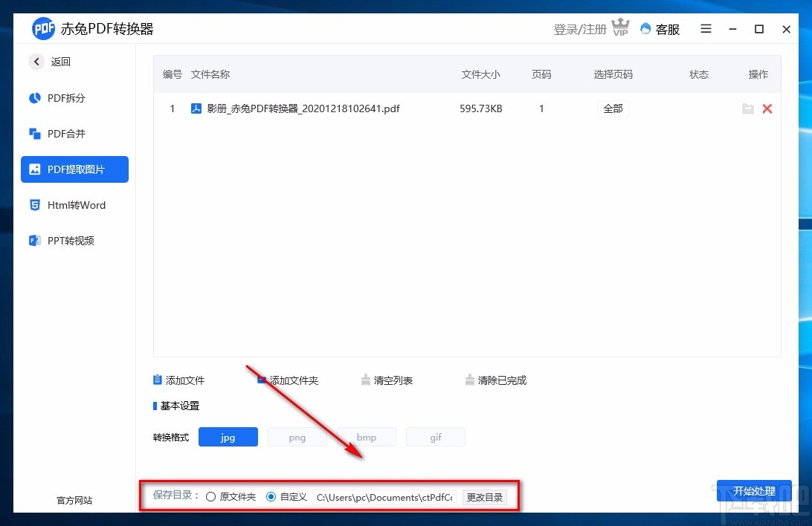Open the 客服 customer service icon
This screenshot has height=526, width=812.
644,29
